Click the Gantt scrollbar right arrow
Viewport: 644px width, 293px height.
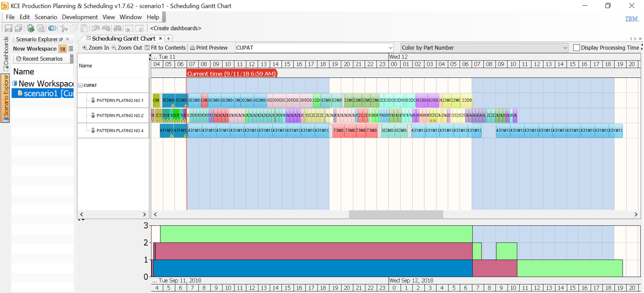[x=636, y=214]
